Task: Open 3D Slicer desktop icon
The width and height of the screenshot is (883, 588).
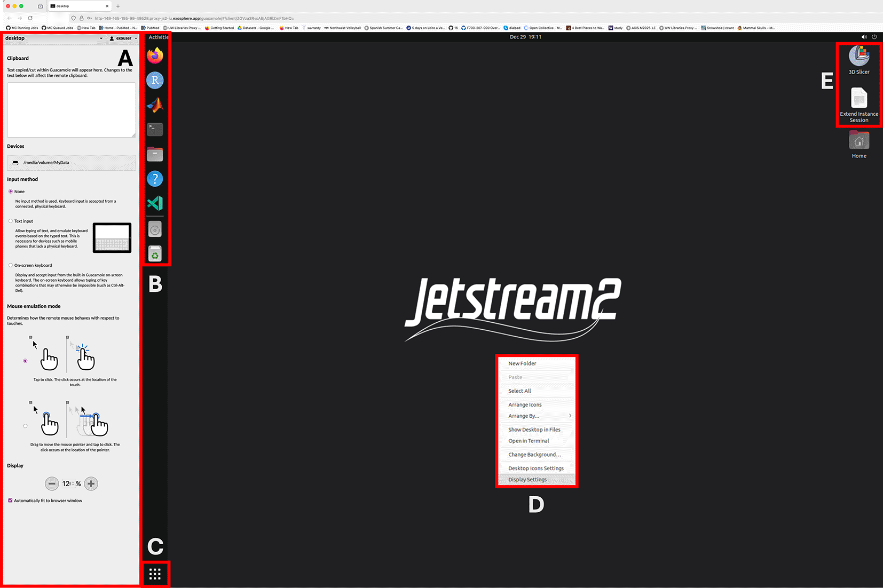Action: coord(859,57)
